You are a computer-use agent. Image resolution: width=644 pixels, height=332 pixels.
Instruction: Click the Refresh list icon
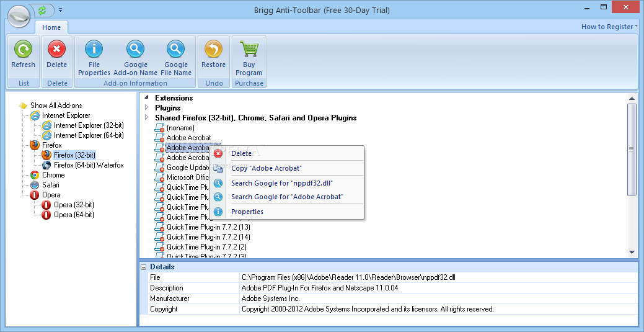(23, 50)
